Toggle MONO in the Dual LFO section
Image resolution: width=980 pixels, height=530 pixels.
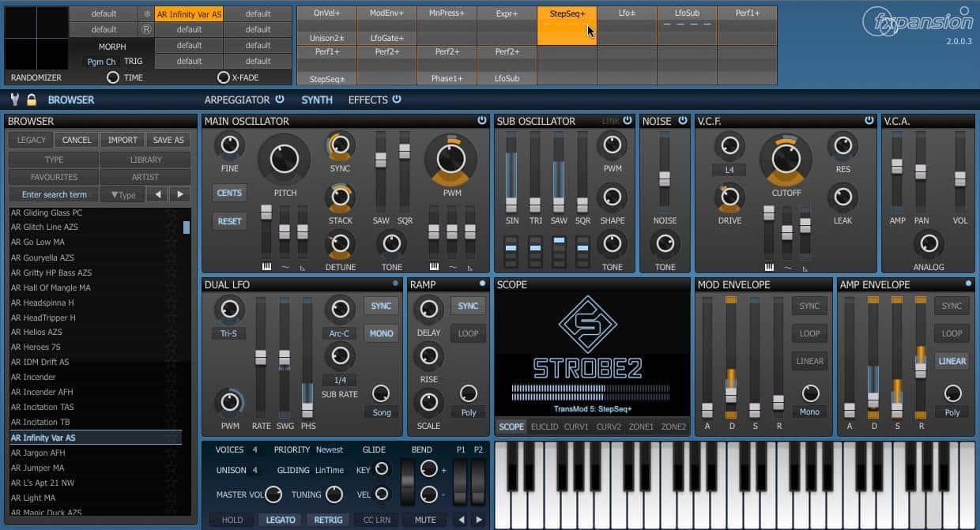[x=381, y=333]
